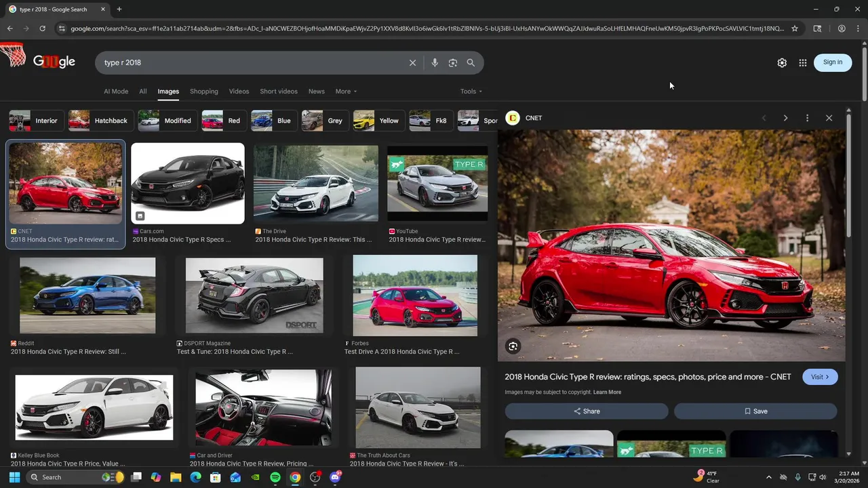Filter images by the Hatchback chip

point(100,121)
